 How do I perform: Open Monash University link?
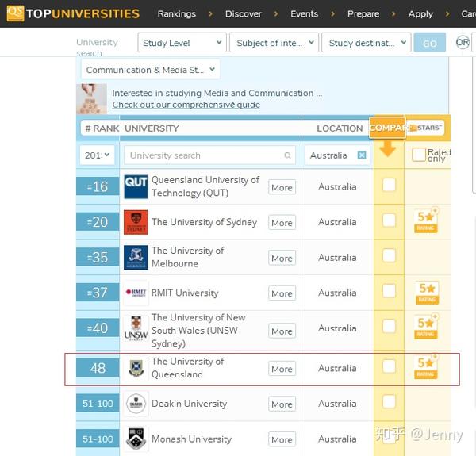coord(191,439)
